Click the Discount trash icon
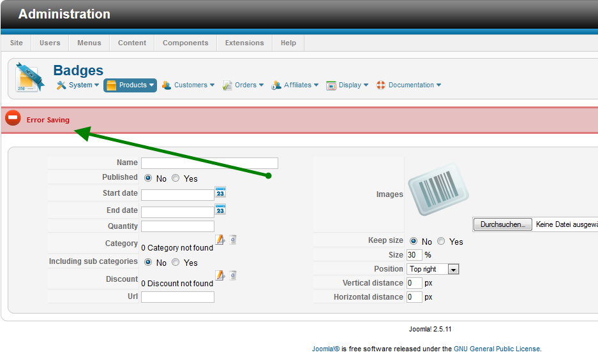The image size is (598, 364). coord(233,275)
